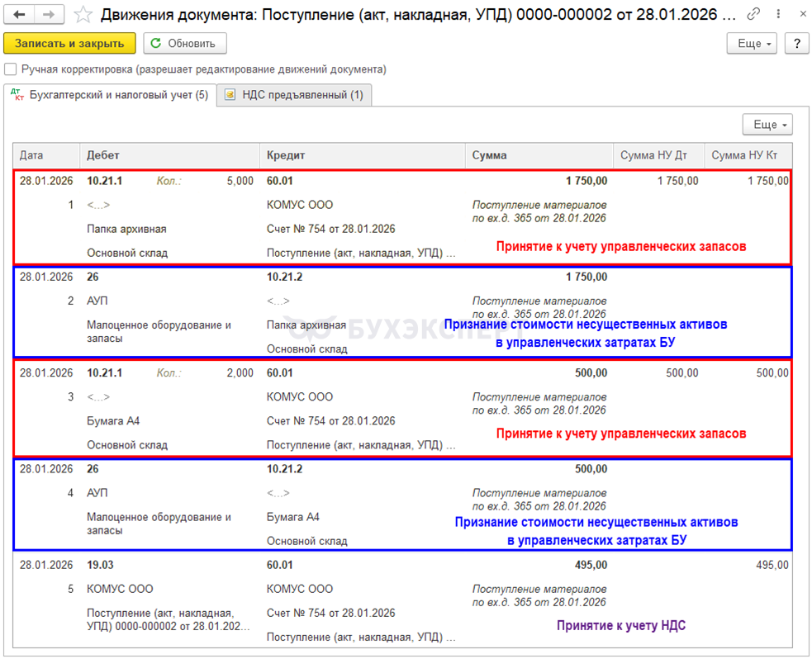The image size is (812, 659).
Task: Select debit account 10.21.1 in row 1
Action: point(105,181)
